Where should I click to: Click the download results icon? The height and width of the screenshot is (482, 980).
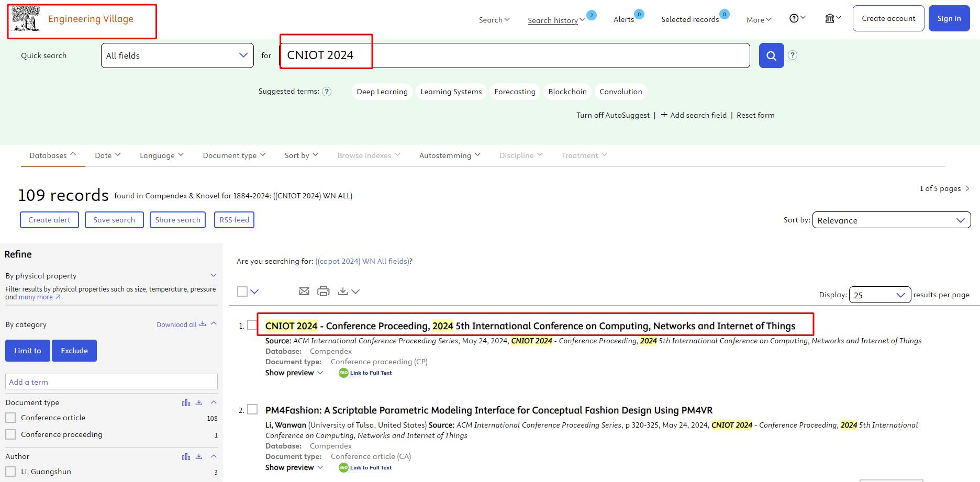tap(343, 292)
